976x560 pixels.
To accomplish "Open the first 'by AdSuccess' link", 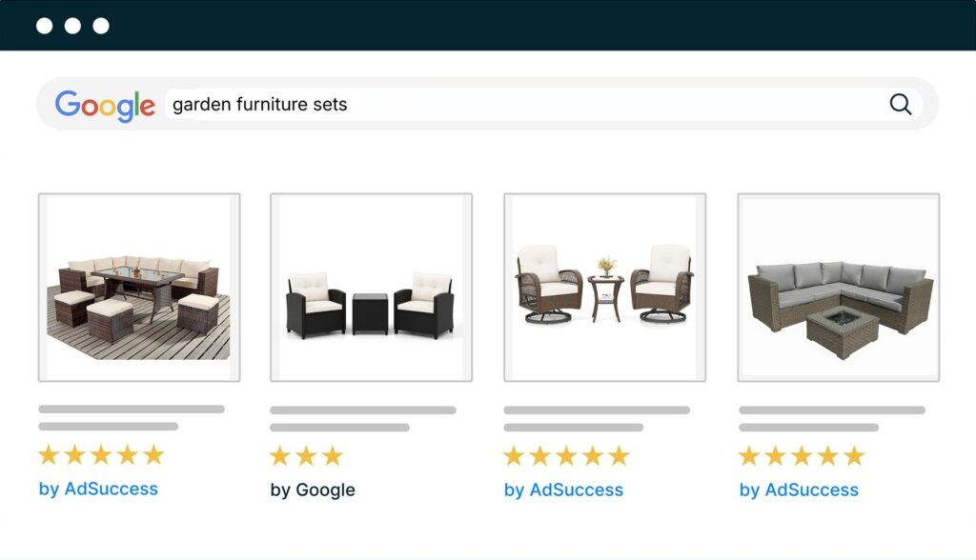I will click(x=98, y=490).
